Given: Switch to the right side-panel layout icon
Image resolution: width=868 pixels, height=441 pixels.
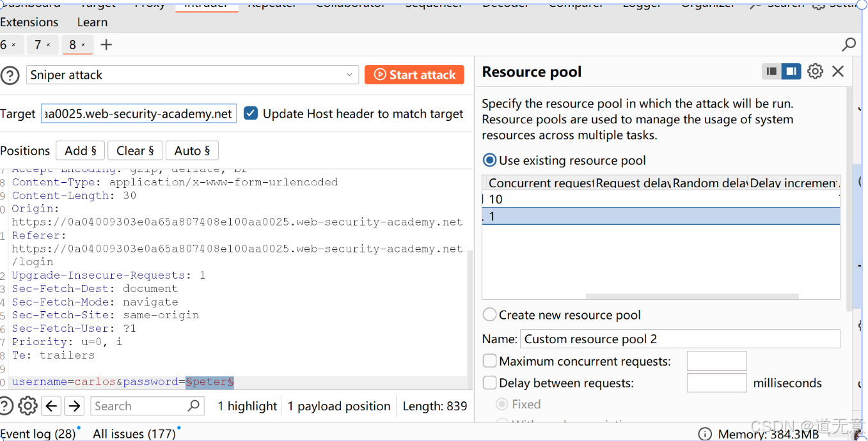Looking at the screenshot, I should coord(791,72).
